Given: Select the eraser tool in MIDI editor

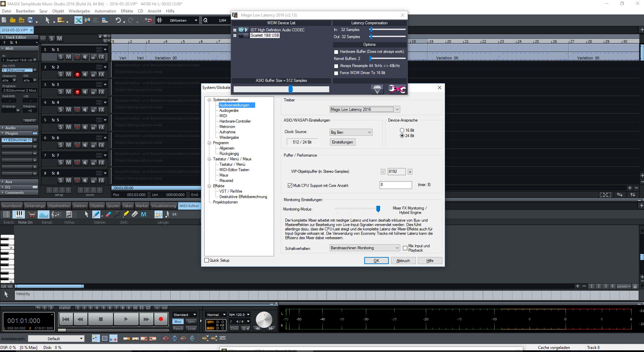Looking at the screenshot, I should [108, 214].
